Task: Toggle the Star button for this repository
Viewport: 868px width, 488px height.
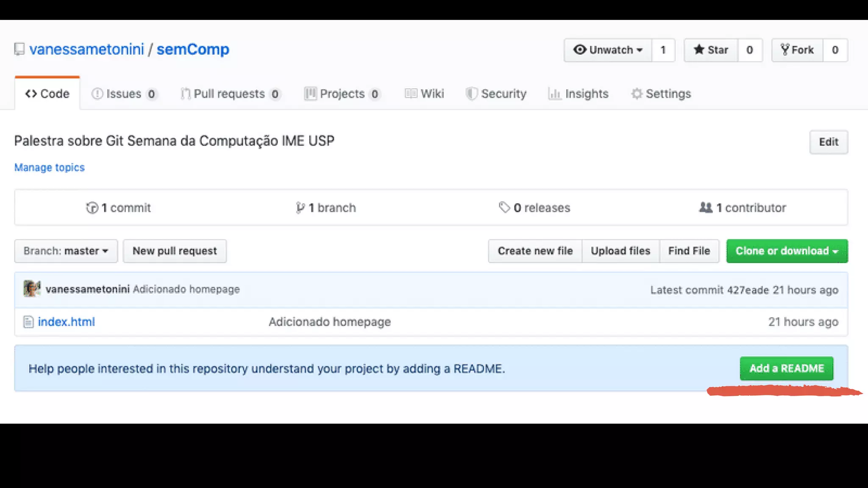Action: coord(711,50)
